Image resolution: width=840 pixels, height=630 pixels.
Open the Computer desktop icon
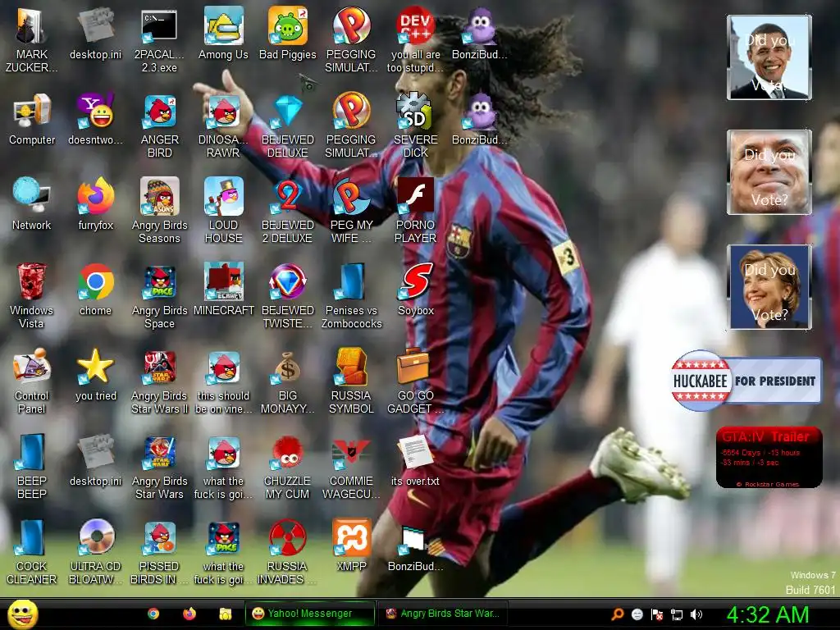(32, 118)
